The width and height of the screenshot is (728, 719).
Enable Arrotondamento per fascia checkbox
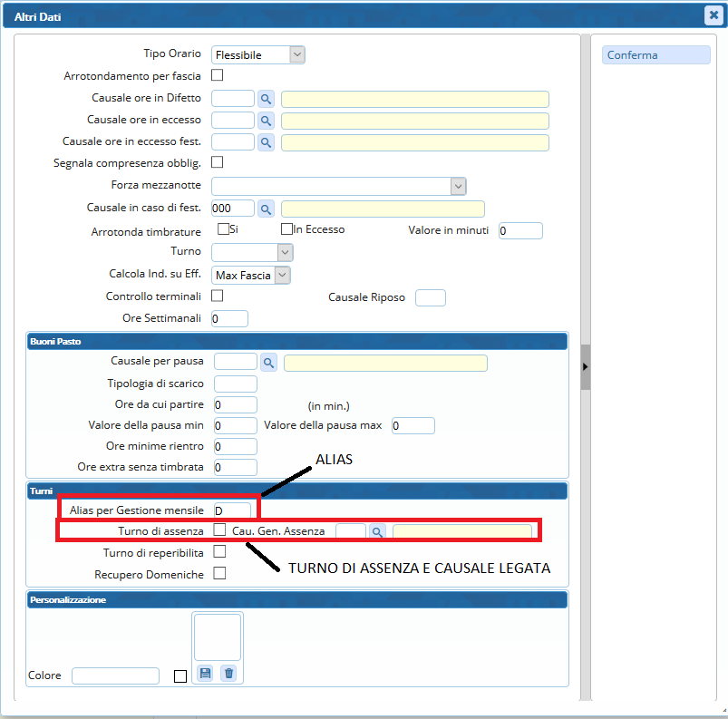coord(218,75)
